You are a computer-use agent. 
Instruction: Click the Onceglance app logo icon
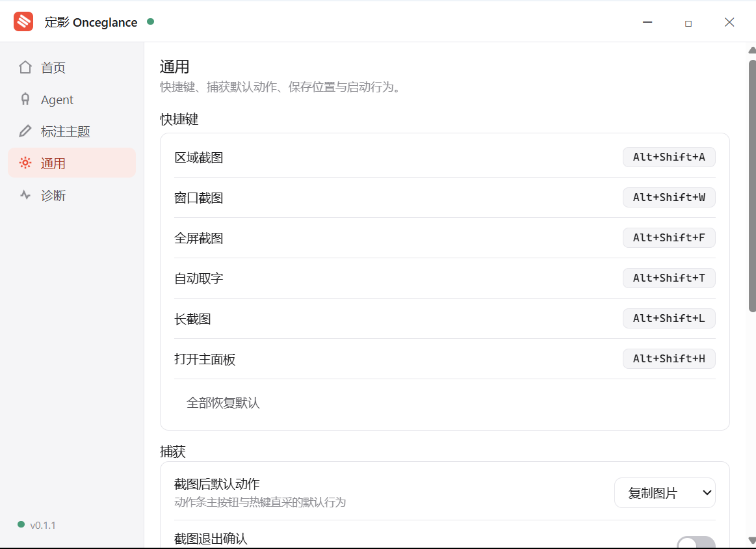pos(23,21)
